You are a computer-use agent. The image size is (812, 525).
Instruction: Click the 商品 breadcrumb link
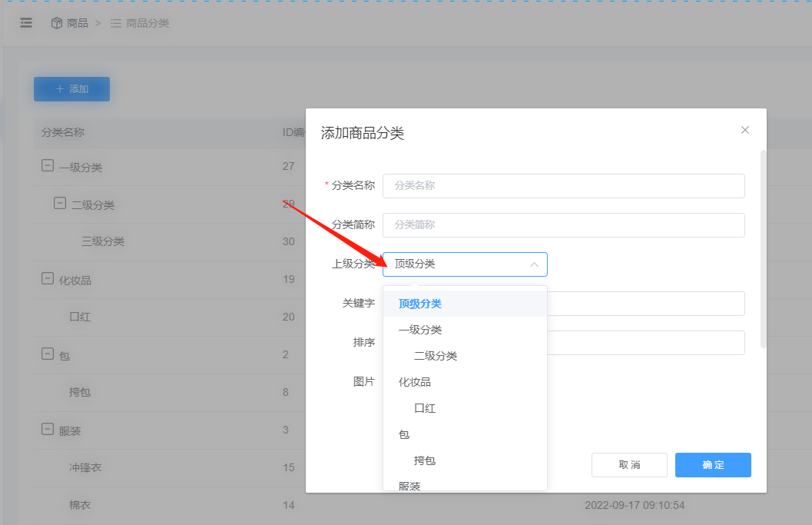point(77,23)
